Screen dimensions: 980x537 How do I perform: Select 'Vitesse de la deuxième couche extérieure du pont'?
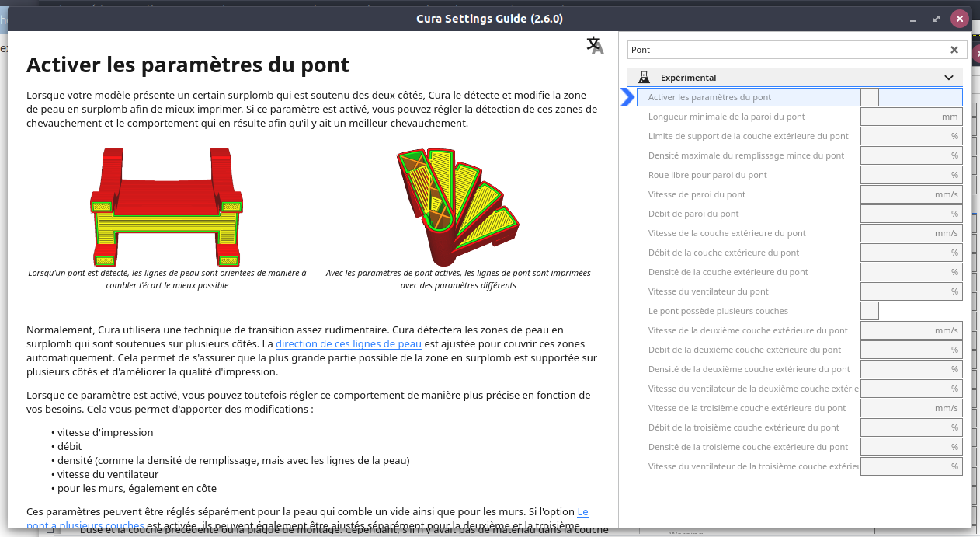748,330
